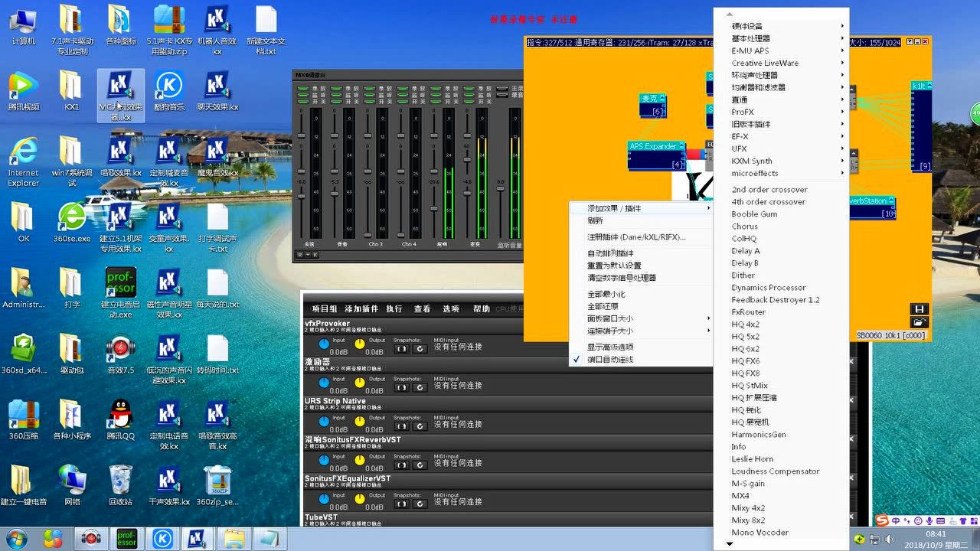The height and width of the screenshot is (551, 980).
Task: Toggle the 录放 switch on 麦克 channel
Action: (x=469, y=88)
